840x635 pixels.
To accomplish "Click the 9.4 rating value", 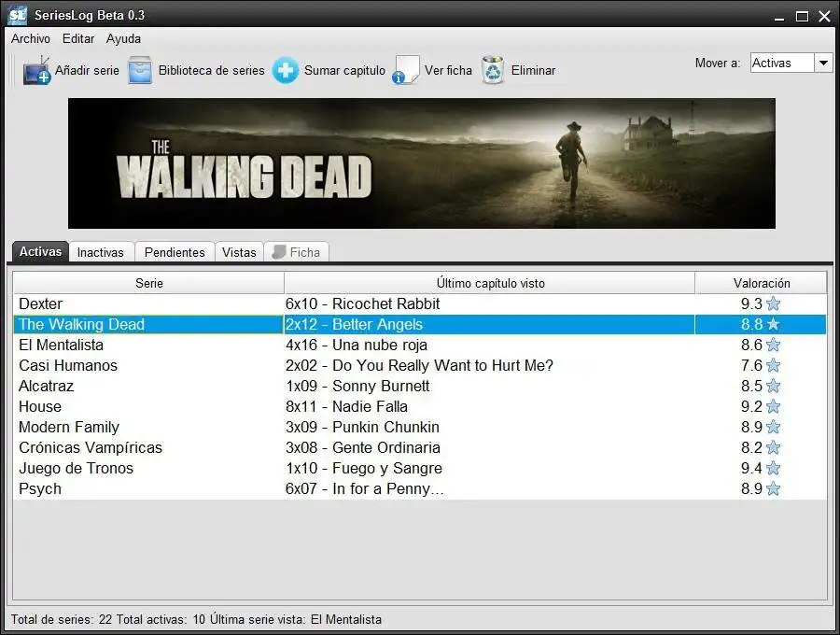I will (751, 468).
